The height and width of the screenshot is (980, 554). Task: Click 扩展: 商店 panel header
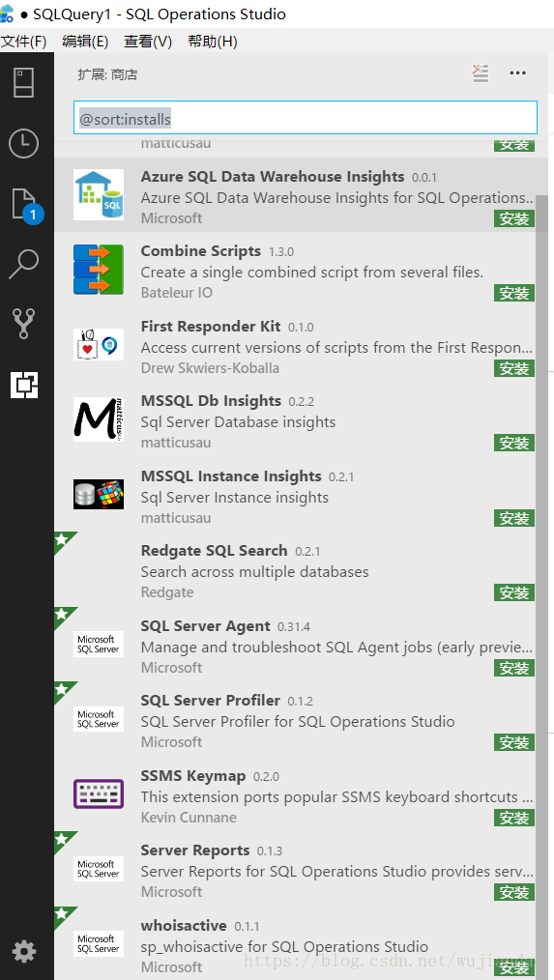(107, 75)
